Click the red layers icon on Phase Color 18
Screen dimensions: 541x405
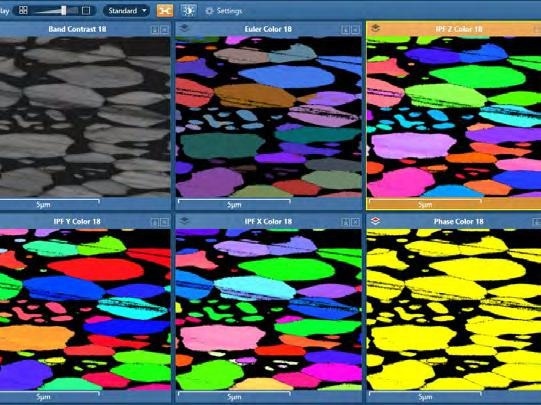(375, 220)
